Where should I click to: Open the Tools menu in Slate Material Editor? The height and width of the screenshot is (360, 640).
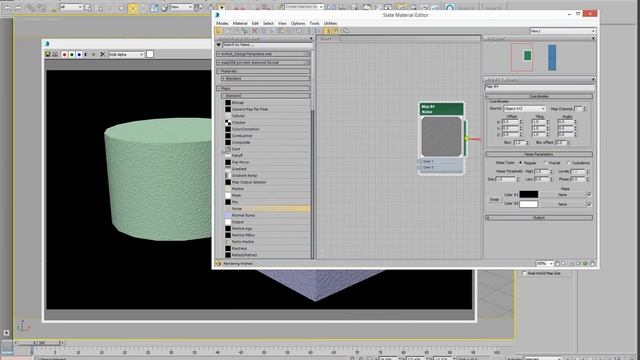[x=314, y=23]
